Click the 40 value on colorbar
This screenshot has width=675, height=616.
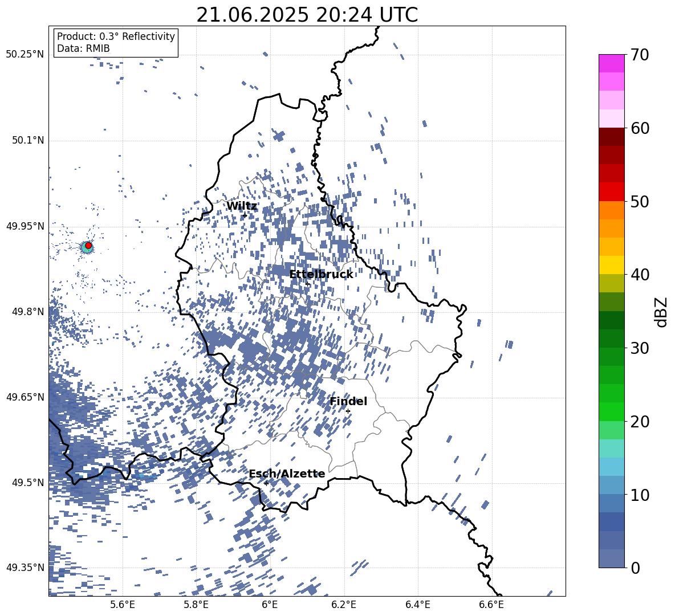point(640,275)
